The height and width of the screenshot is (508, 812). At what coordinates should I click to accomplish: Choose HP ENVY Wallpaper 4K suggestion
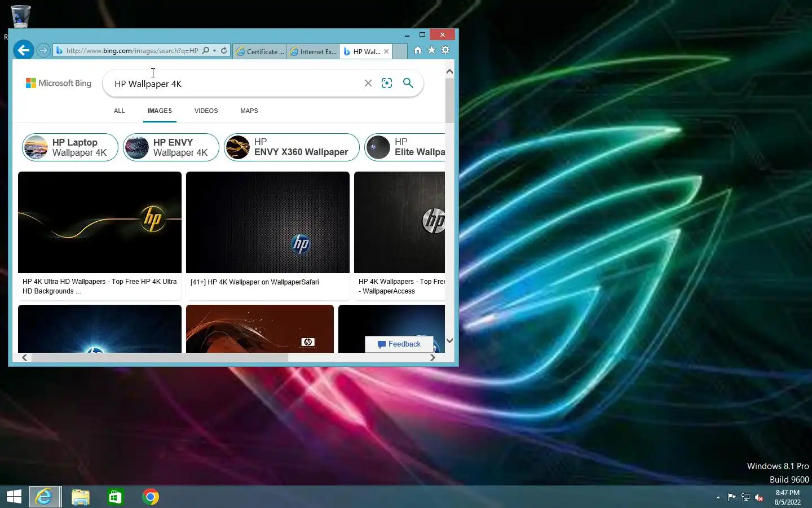click(x=171, y=147)
